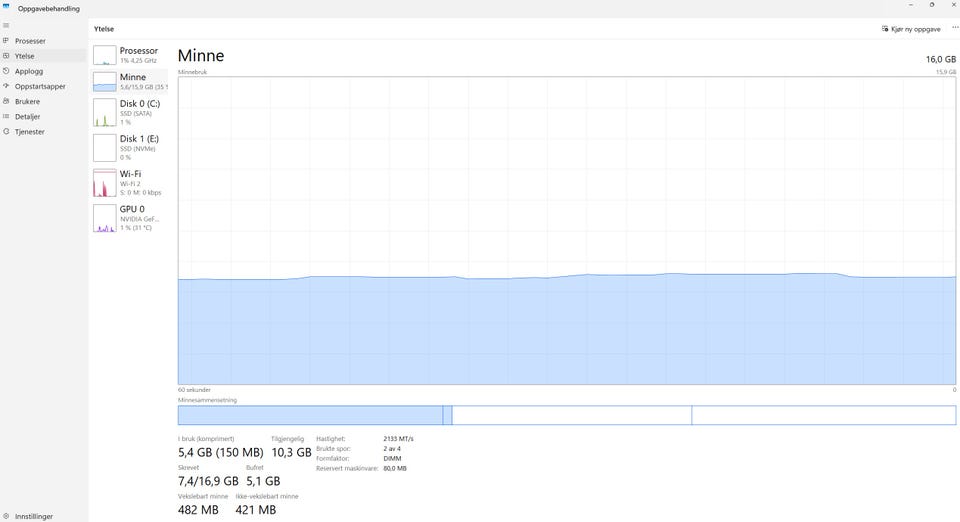Open the Tjenester page
The height and width of the screenshot is (522, 960).
29,132
